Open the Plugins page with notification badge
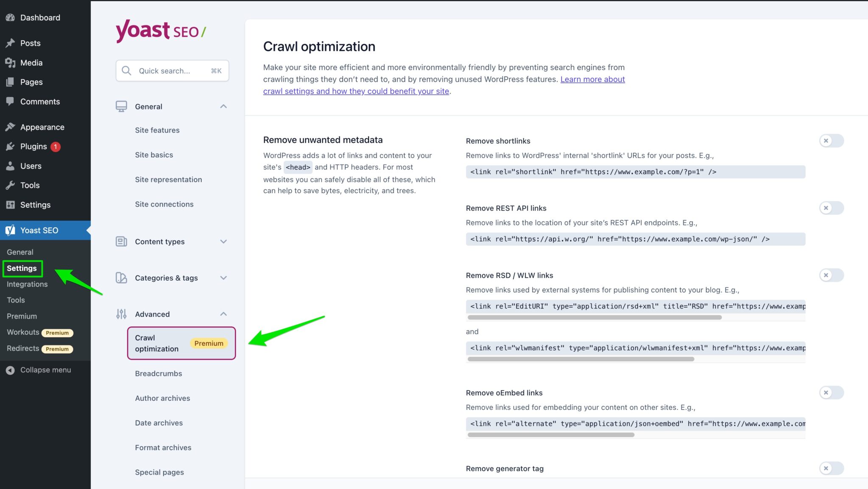The image size is (868, 489). (x=33, y=146)
